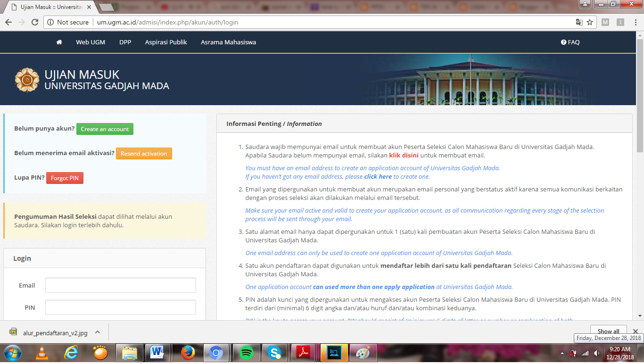Click the 'UJIAN MASUK' header title

click(82, 74)
